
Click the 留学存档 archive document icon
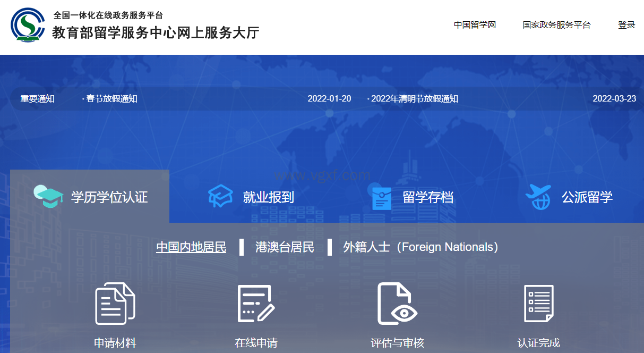point(381,197)
